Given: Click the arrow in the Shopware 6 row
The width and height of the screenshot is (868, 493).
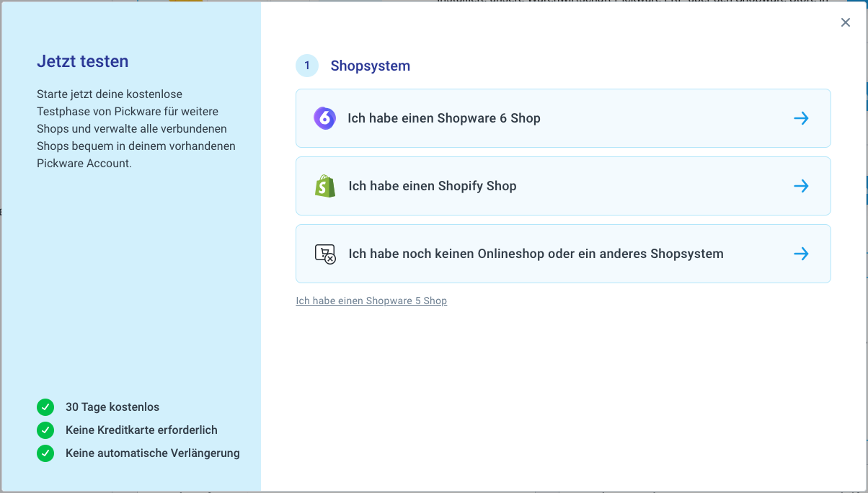Looking at the screenshot, I should click(x=801, y=118).
